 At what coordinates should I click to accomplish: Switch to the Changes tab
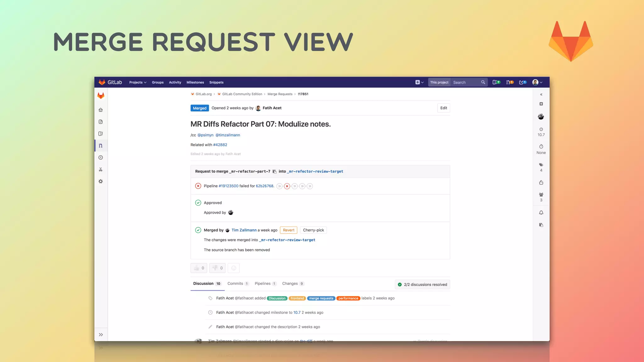[x=290, y=283]
